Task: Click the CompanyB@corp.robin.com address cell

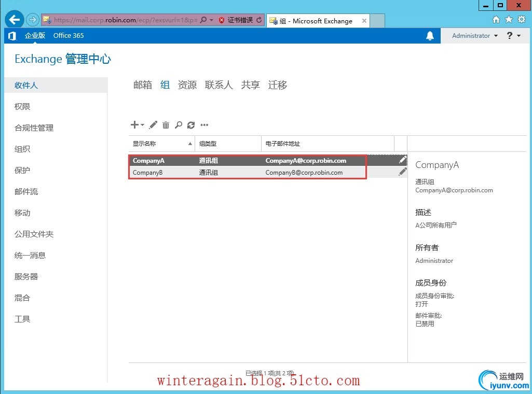Action: [x=304, y=173]
